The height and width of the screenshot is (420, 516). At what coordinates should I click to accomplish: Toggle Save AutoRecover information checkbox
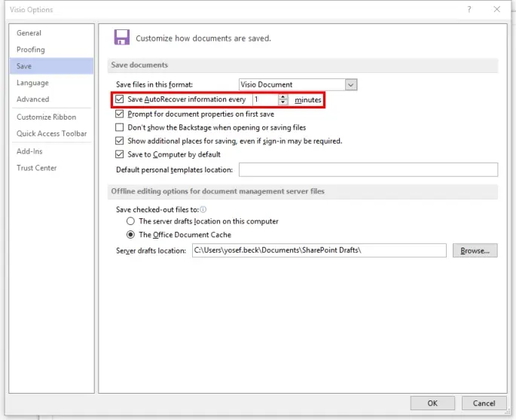120,99
